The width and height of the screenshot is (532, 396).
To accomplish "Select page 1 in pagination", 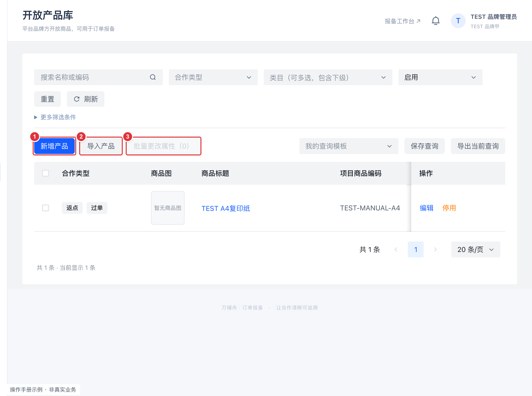I will click(416, 249).
